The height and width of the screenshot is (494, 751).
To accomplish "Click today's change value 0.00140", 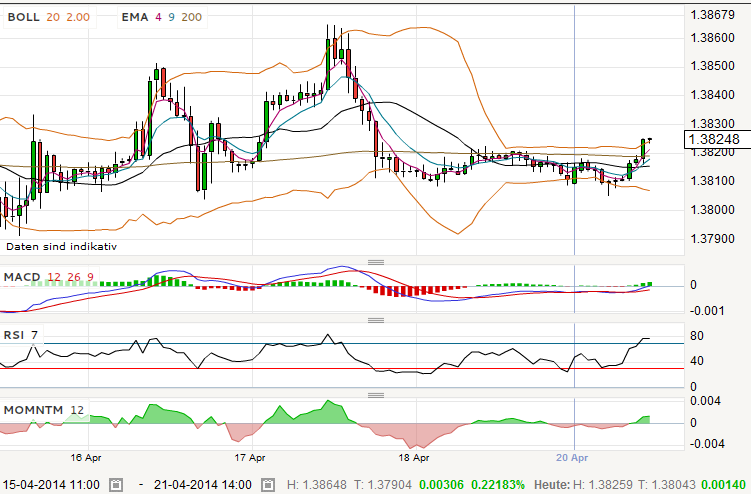I will (723, 485).
